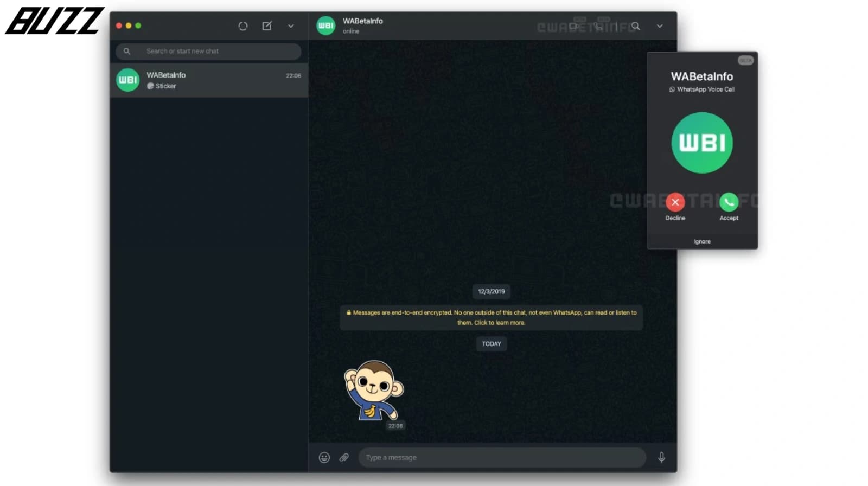868x486 pixels.
Task: Decline the incoming WhatsApp voice call
Action: click(675, 202)
